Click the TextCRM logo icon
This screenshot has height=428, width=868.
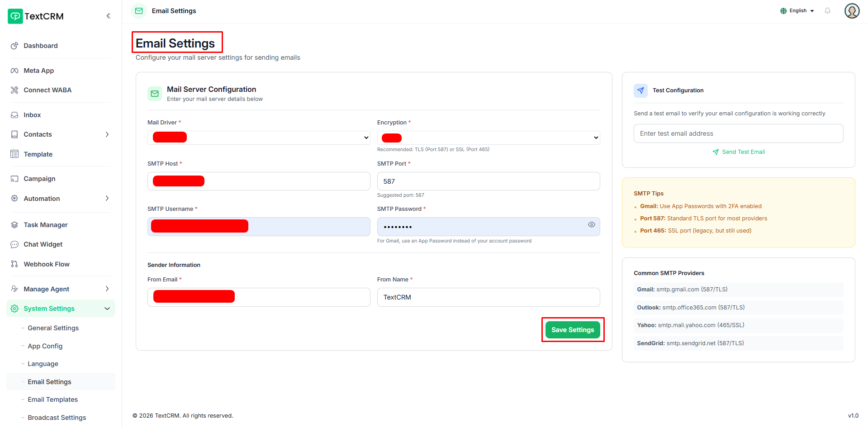tap(15, 16)
